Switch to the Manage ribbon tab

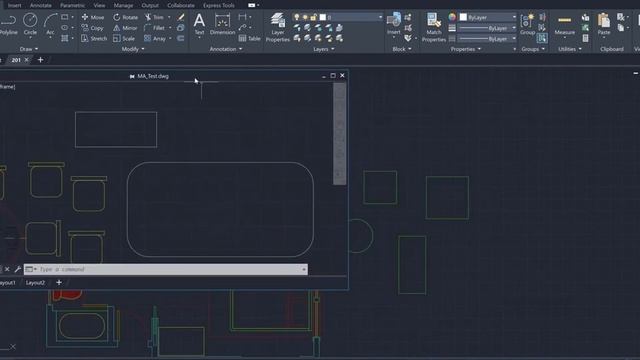click(123, 5)
